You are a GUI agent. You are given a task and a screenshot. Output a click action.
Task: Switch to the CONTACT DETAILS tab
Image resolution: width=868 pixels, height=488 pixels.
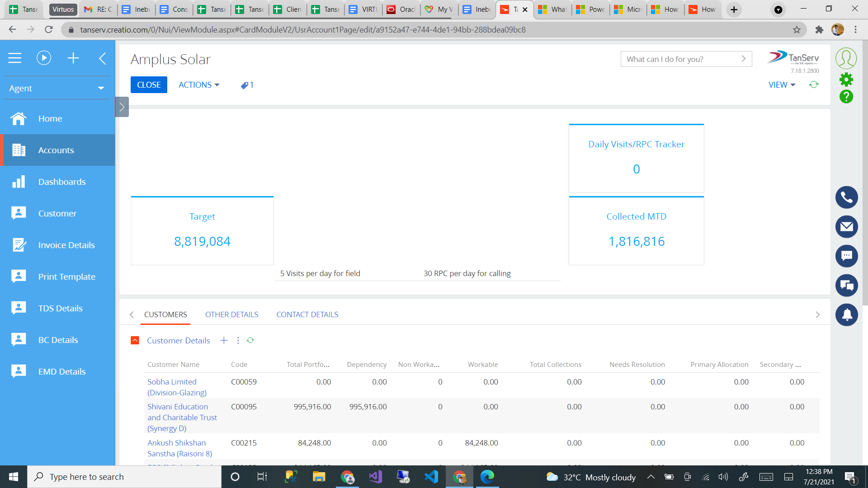tap(307, 314)
